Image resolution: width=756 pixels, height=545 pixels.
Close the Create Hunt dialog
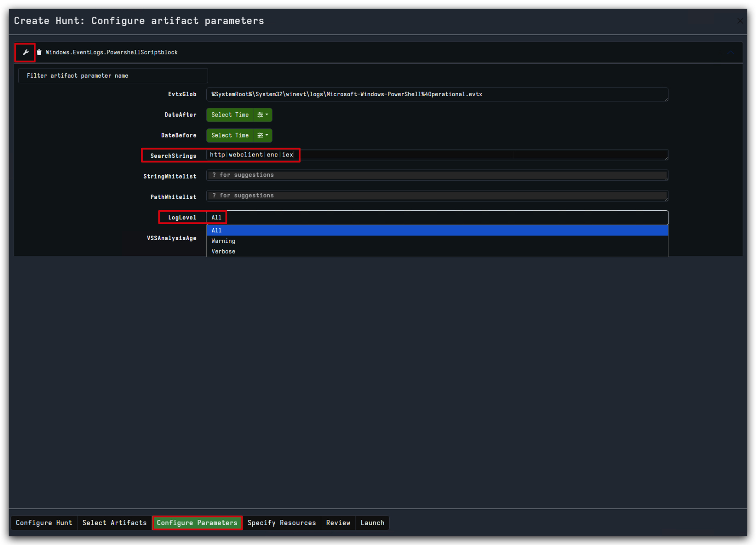tap(740, 21)
